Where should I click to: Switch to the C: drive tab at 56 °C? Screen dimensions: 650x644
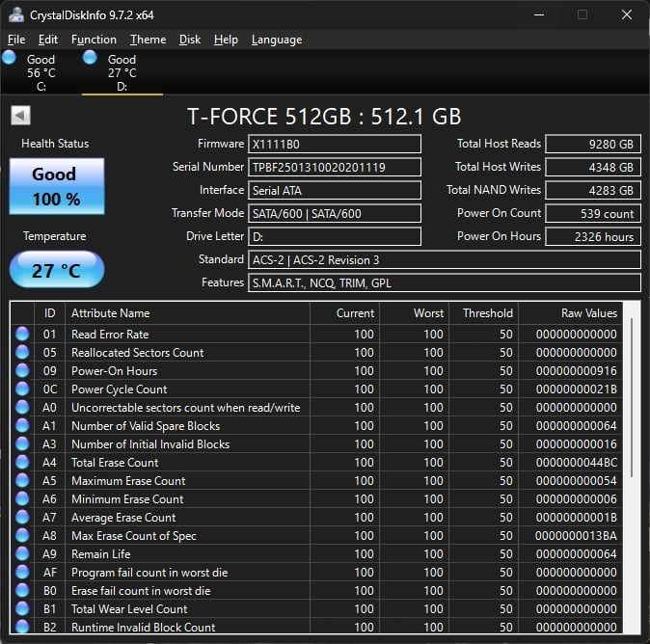[x=41, y=72]
